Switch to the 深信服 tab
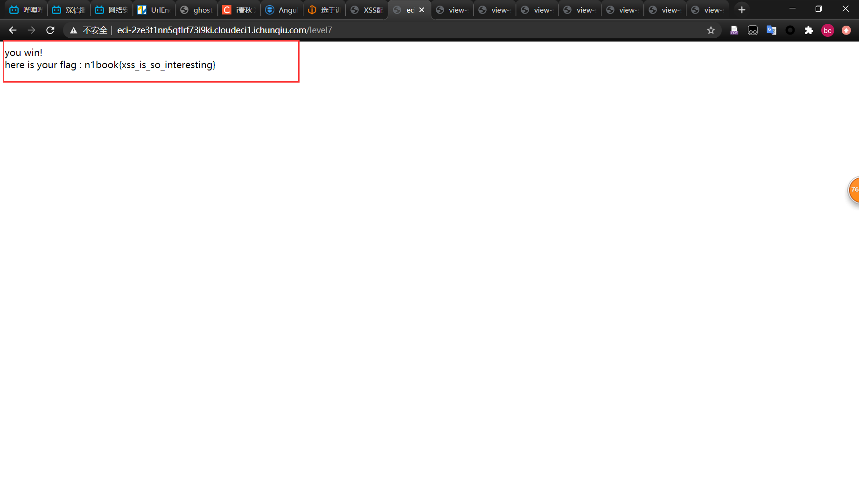 click(69, 10)
